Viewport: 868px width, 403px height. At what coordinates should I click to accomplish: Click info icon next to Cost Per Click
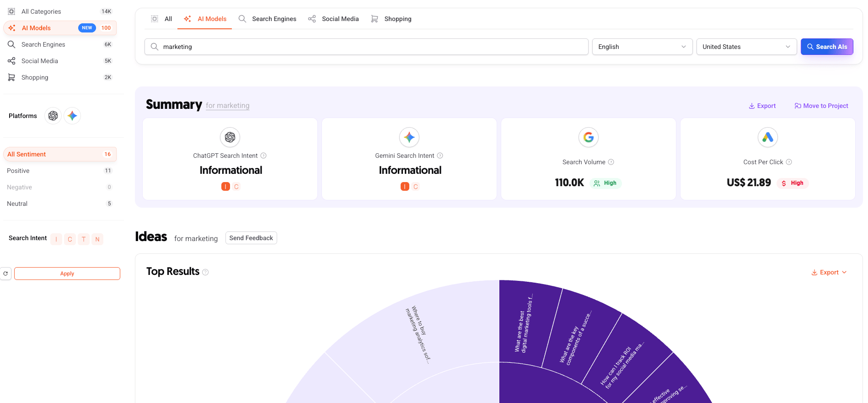pos(789,162)
